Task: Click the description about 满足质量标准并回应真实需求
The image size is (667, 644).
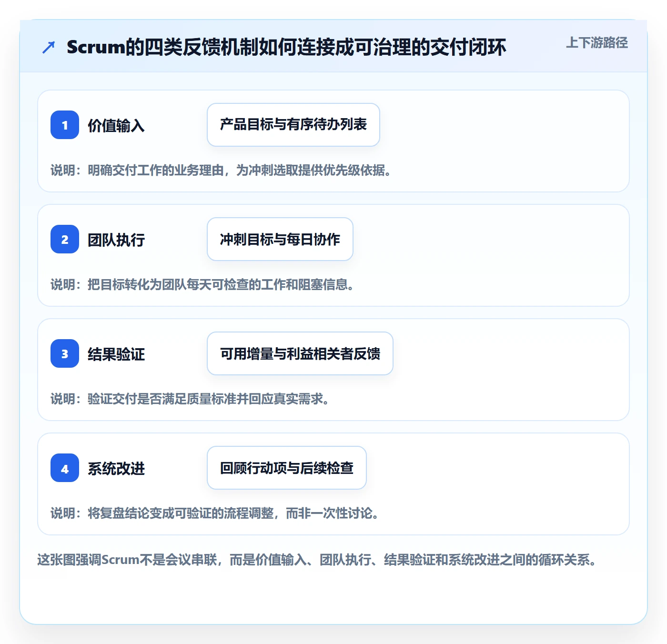Action: [191, 399]
